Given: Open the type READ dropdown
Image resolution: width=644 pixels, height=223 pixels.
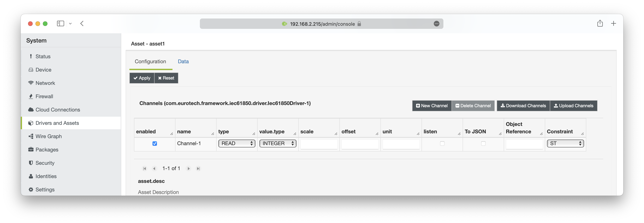Looking at the screenshot, I should coord(237,144).
